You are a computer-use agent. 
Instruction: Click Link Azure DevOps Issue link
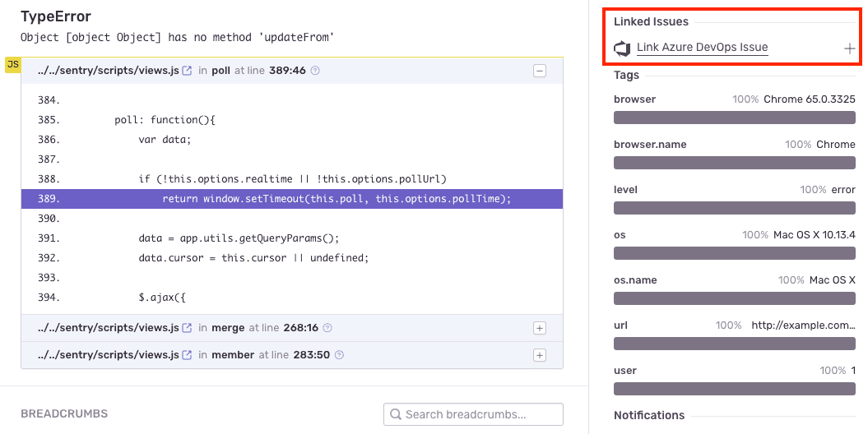coord(702,48)
